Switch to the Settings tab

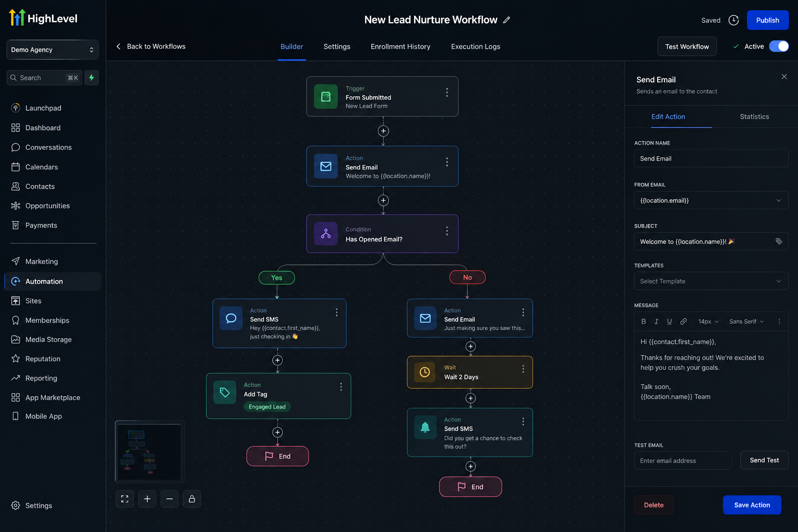tap(337, 47)
